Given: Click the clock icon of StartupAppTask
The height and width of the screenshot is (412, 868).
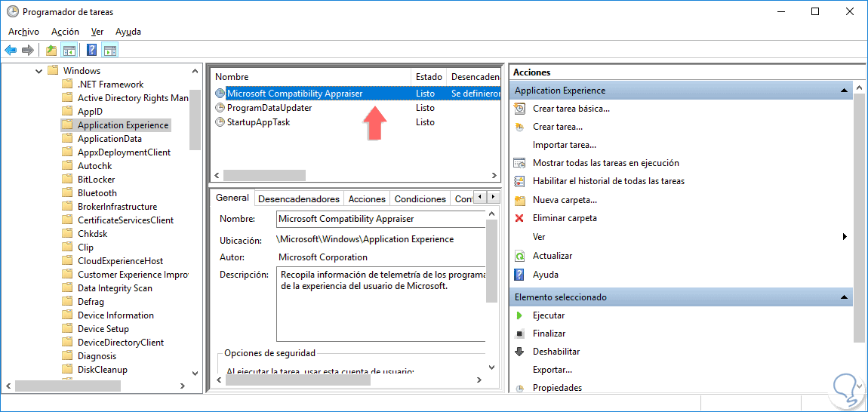Looking at the screenshot, I should coord(220,121).
